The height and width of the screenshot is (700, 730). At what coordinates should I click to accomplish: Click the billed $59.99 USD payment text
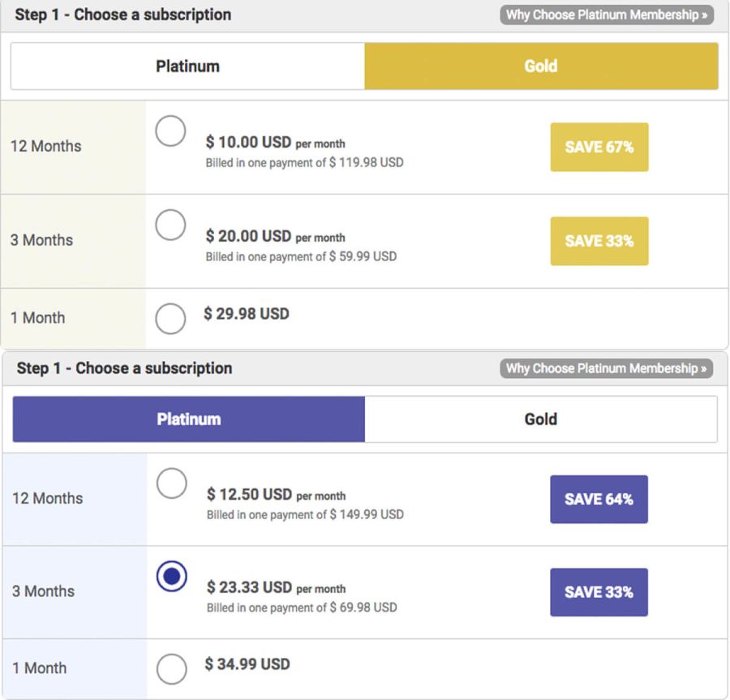pyautogui.click(x=301, y=256)
